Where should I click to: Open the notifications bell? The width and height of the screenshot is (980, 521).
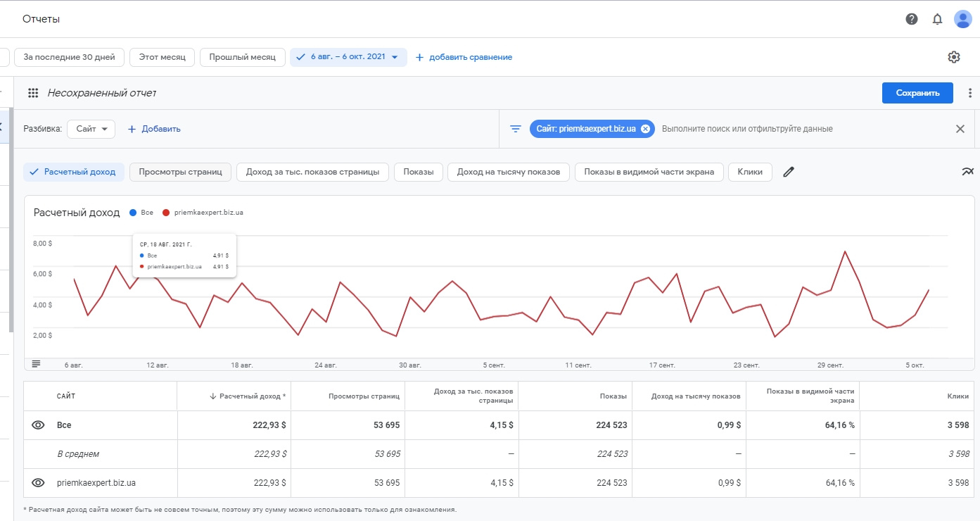pyautogui.click(x=937, y=19)
